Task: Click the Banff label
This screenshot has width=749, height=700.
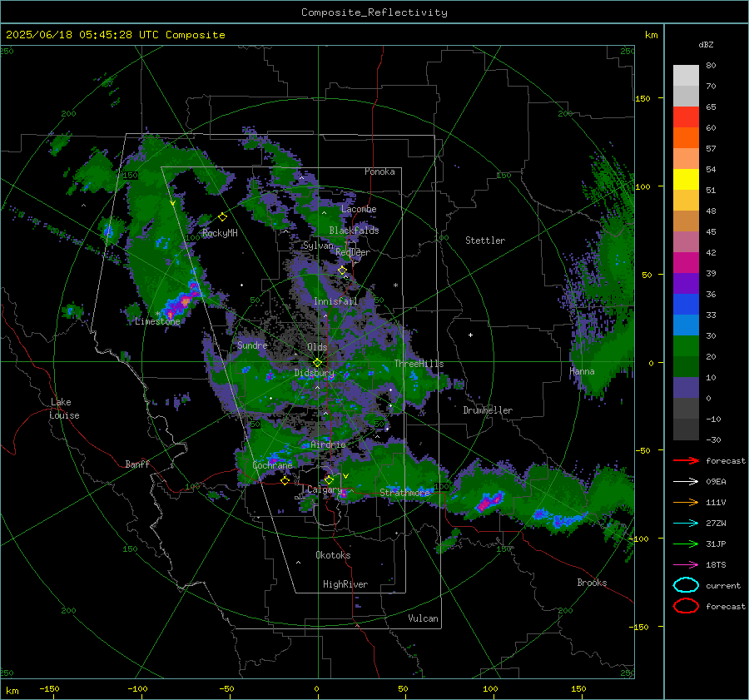Action: click(x=137, y=464)
